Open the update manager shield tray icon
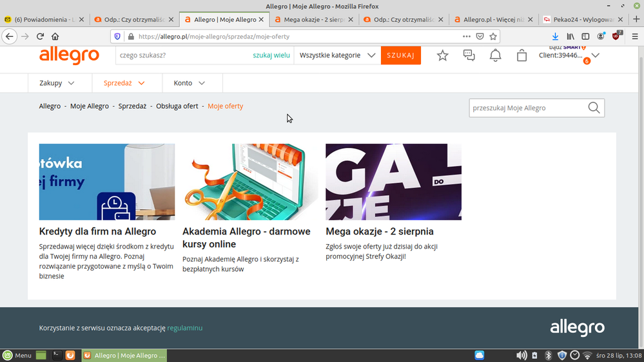644x362 pixels. (562, 356)
